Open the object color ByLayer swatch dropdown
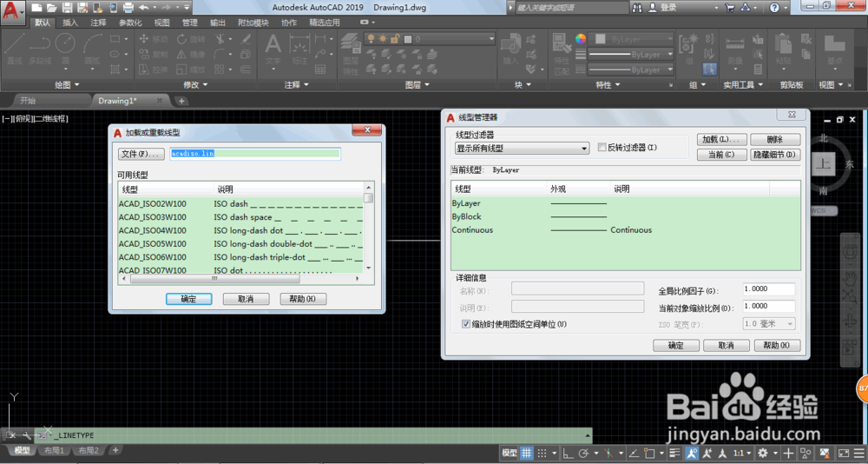Viewport: 868px width, 464px height. (631, 39)
